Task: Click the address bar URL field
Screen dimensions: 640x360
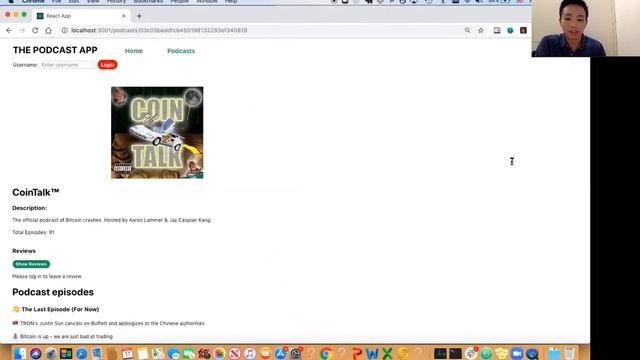Action: [x=261, y=30]
